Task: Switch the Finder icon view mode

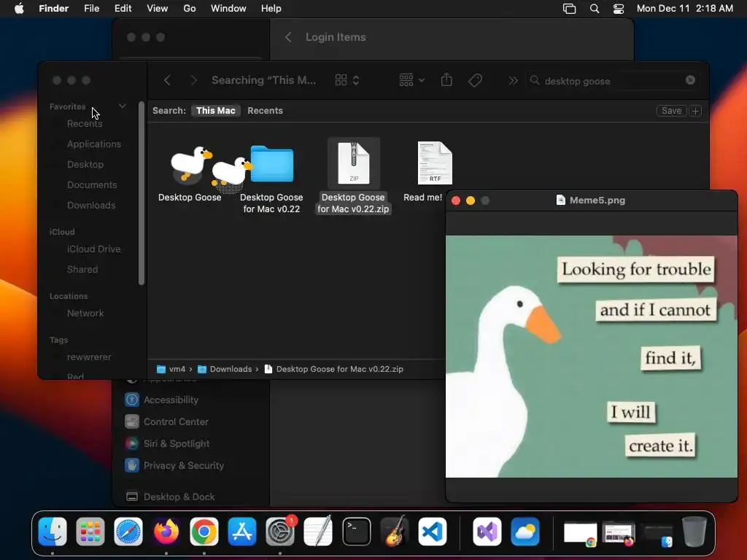Action: [x=347, y=80]
